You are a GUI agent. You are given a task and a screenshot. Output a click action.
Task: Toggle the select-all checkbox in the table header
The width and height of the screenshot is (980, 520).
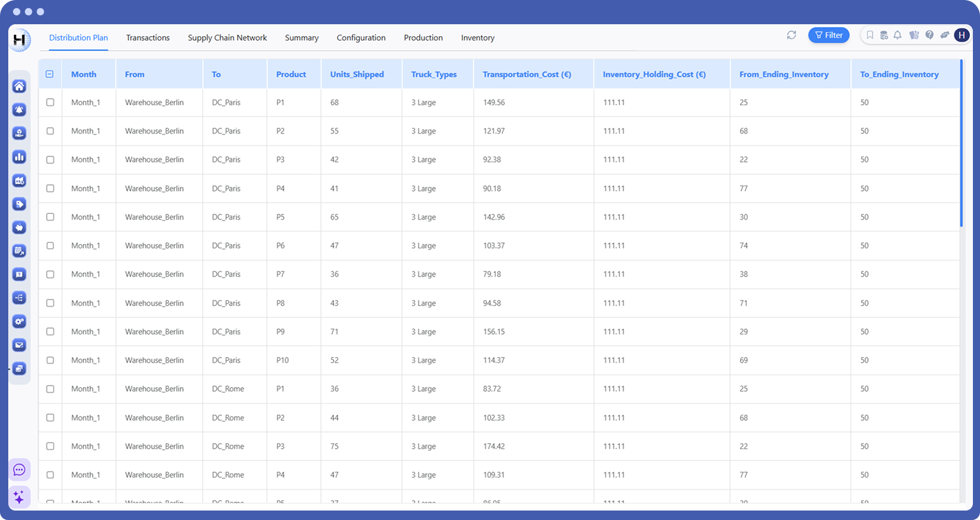[x=50, y=74]
